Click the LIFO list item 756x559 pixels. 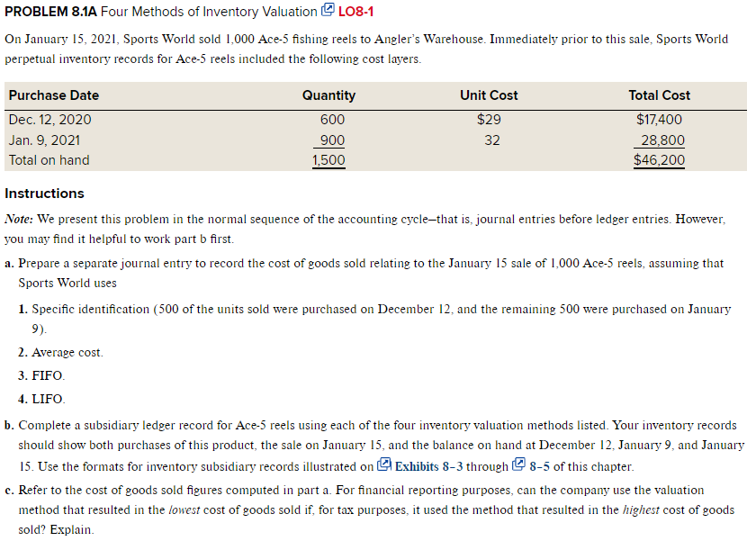point(41,400)
